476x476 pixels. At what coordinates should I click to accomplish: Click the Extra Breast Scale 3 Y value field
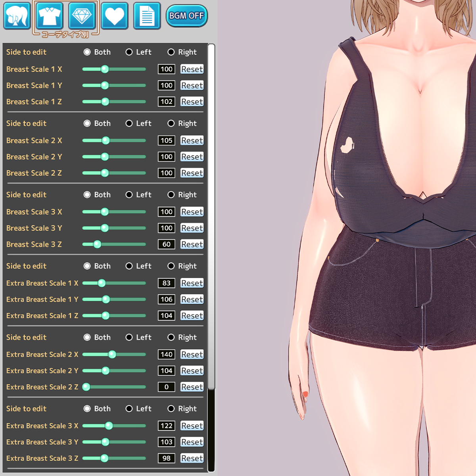coord(167,442)
